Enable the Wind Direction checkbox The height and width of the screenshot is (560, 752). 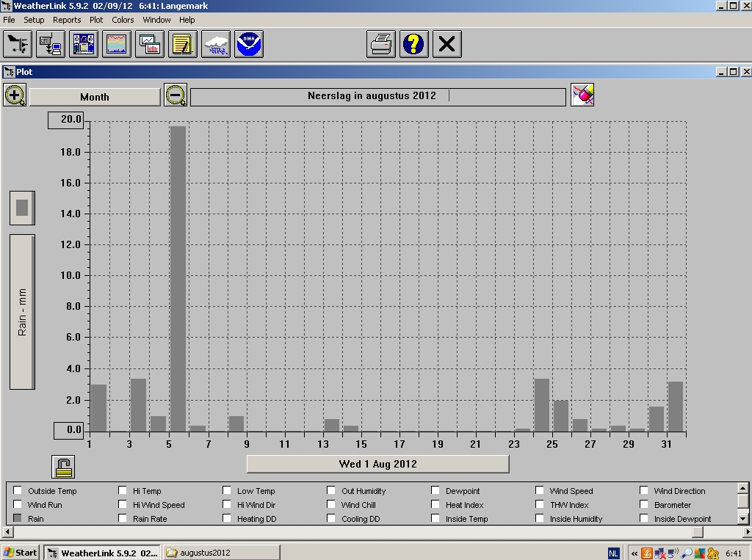click(x=643, y=490)
